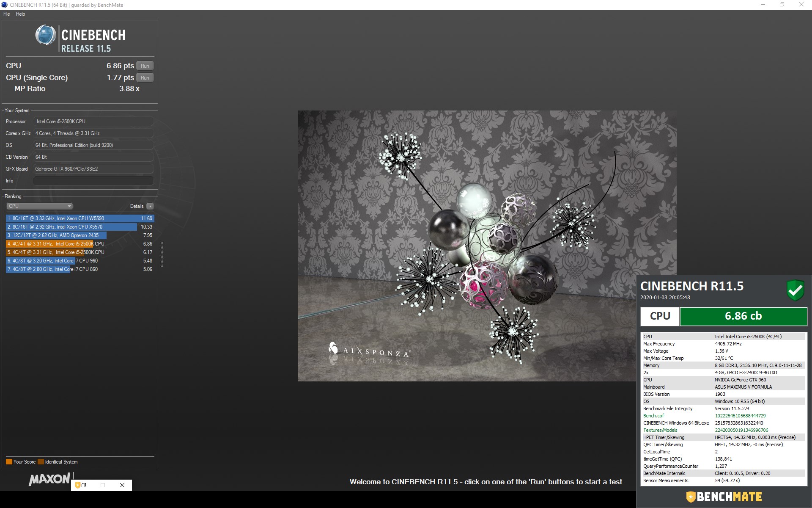Click the Cores x GHz field value
812x508 pixels.
coord(93,133)
